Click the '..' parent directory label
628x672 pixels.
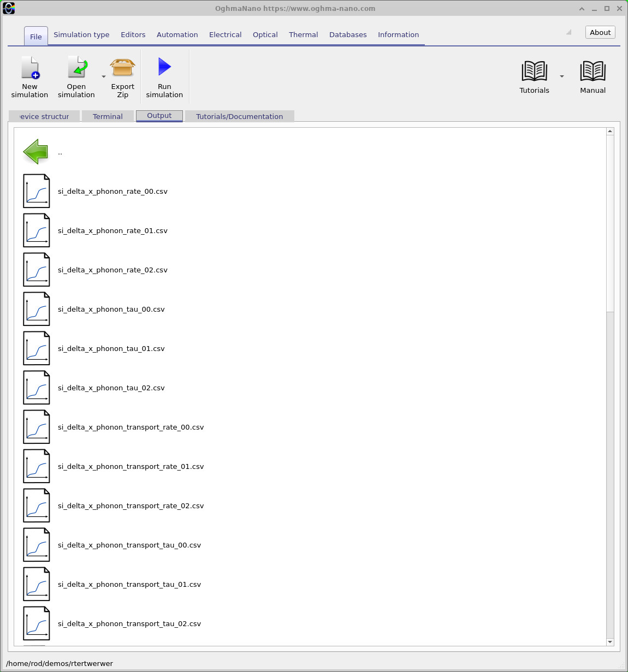point(60,152)
